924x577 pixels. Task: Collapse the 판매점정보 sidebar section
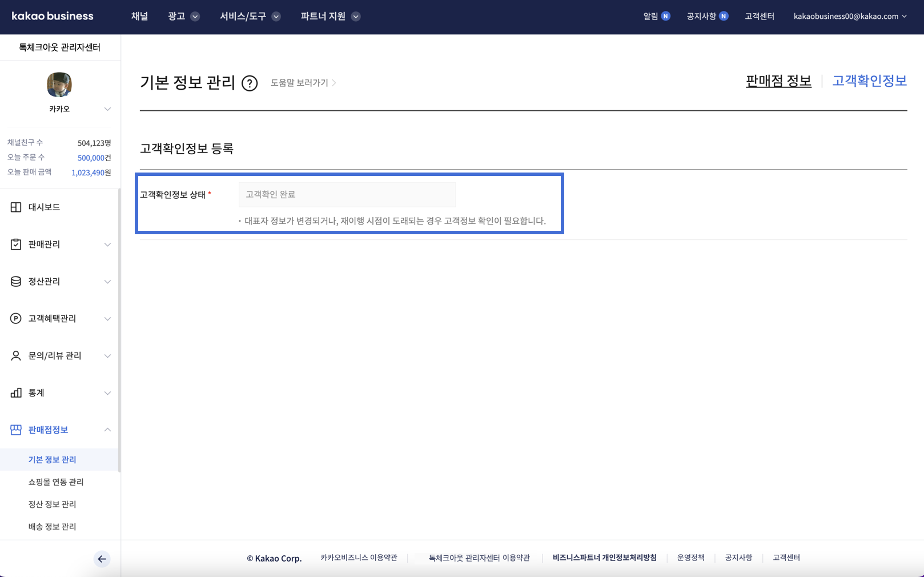point(107,430)
